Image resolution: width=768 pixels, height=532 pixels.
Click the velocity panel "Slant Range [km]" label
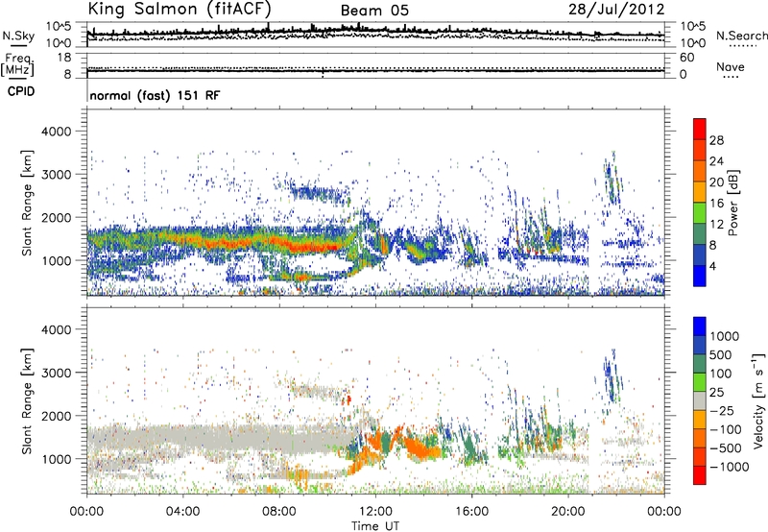27,400
